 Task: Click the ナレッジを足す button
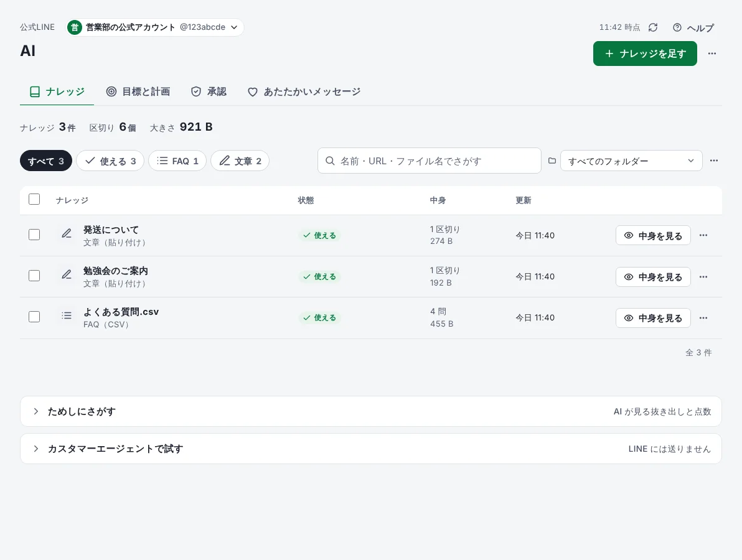[x=645, y=54]
